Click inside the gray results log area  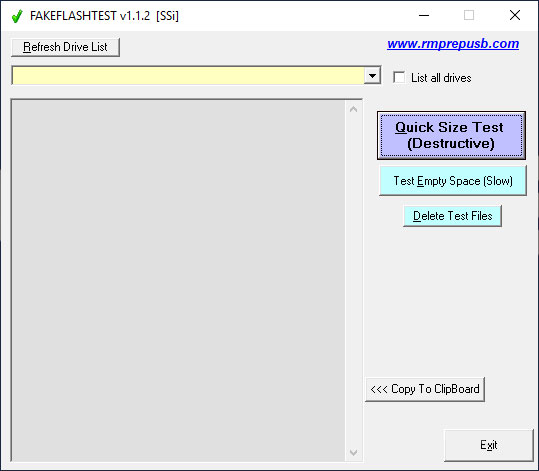click(x=178, y=280)
